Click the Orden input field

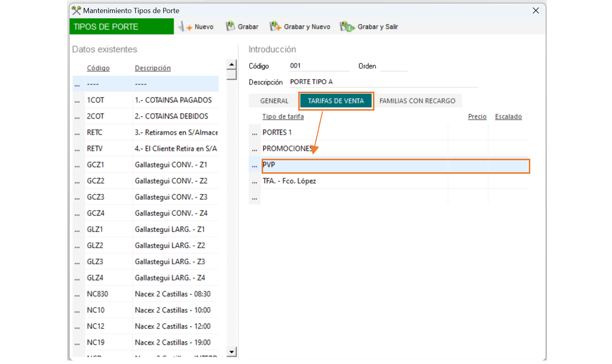[x=393, y=66]
